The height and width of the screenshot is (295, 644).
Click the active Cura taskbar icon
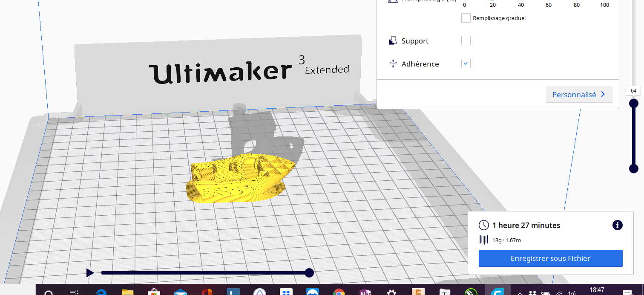point(497,292)
